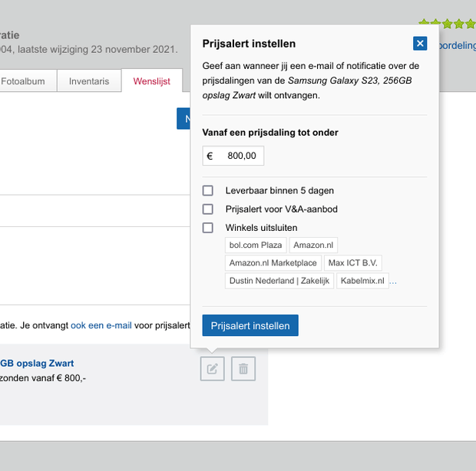Click the partially hidden blue button behind dialog
This screenshot has width=476, height=471.
[183, 119]
